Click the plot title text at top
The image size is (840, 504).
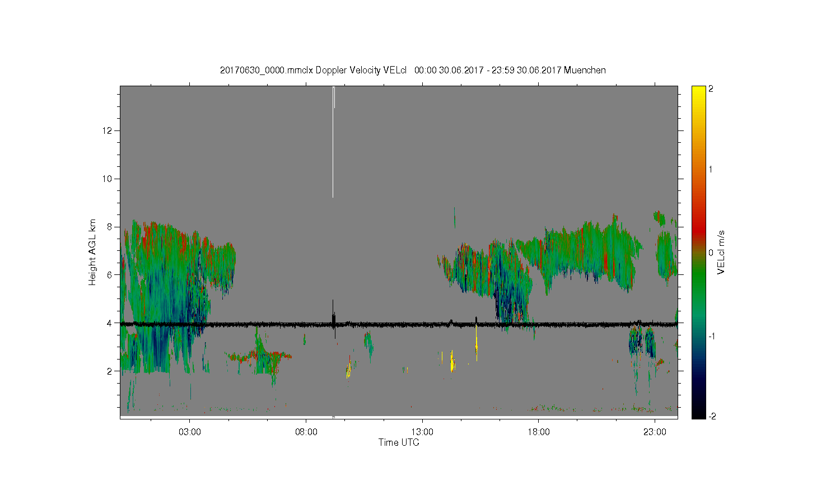(413, 70)
